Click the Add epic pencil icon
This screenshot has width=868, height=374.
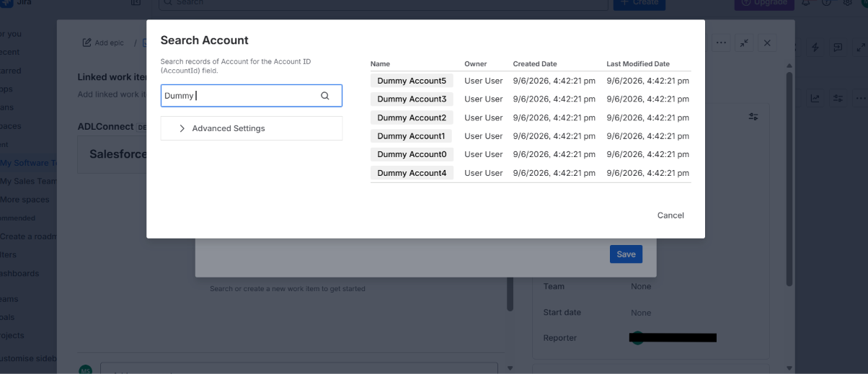click(x=87, y=43)
